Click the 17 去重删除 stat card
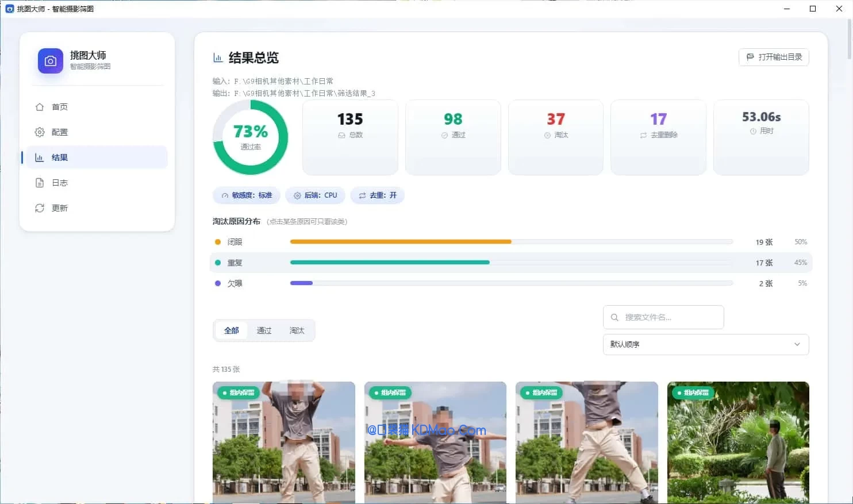The image size is (853, 504). click(658, 137)
